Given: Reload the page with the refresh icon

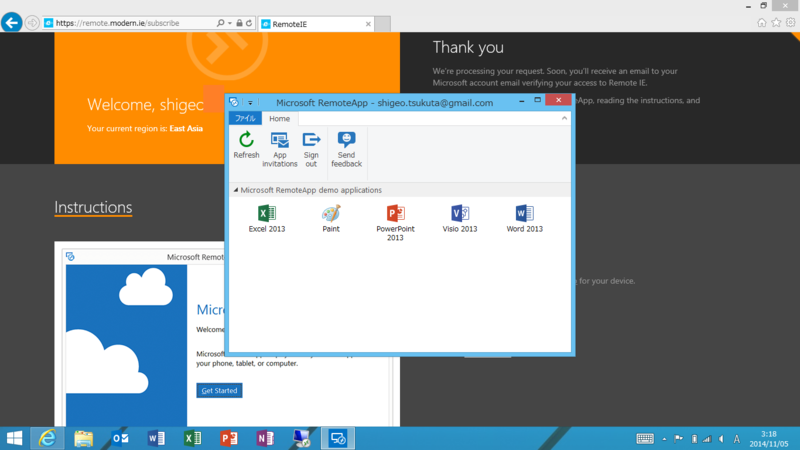Looking at the screenshot, I should point(249,23).
